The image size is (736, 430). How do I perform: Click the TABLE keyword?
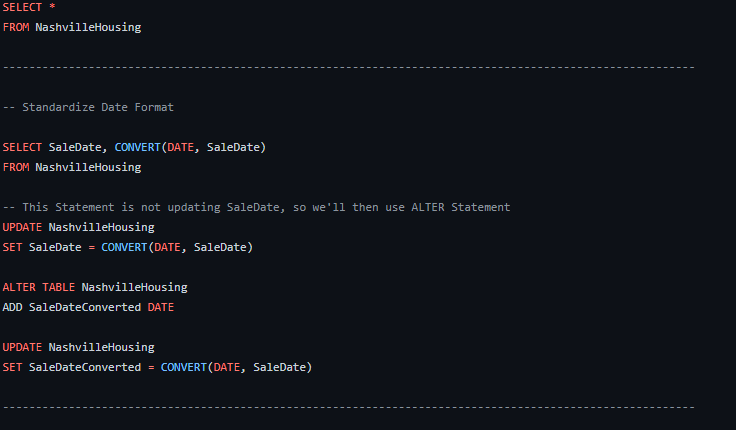pos(59,287)
